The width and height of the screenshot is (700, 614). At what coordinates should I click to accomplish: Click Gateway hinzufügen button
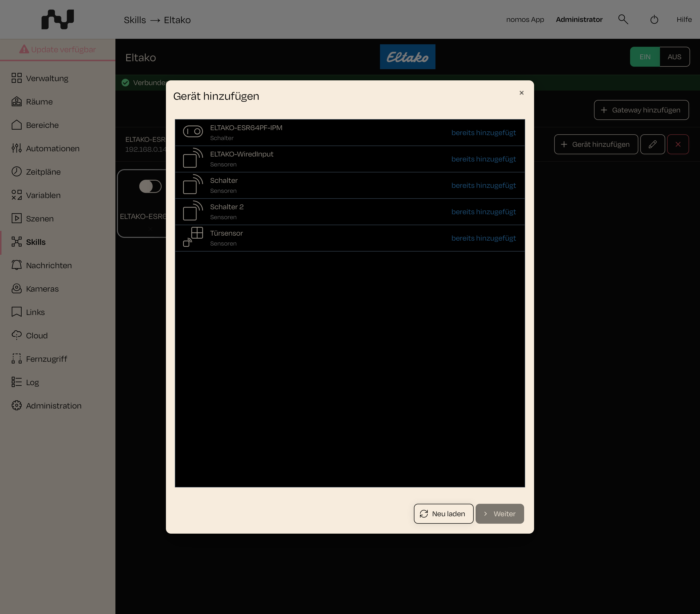click(x=641, y=110)
